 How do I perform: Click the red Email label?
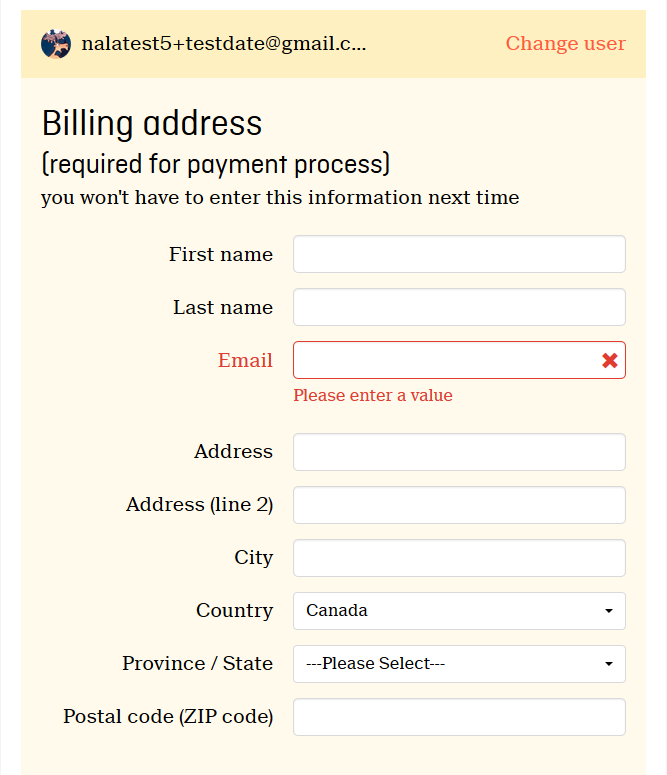(x=245, y=360)
